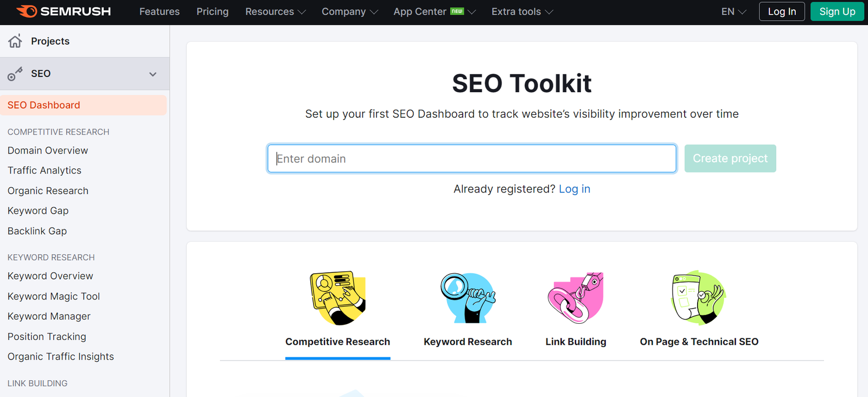Click the On Page & Technical SEO illustration
868x397 pixels.
pos(699,298)
